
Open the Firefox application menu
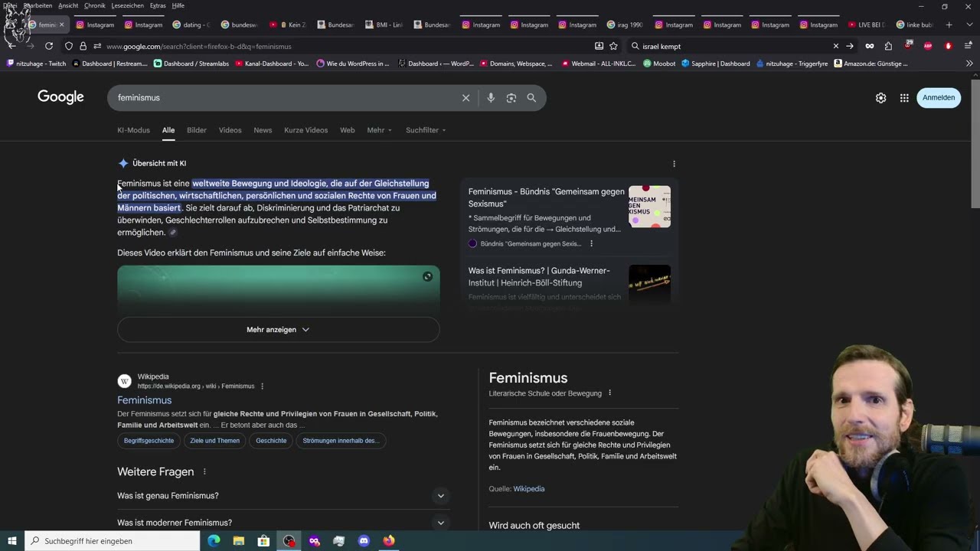968,46
